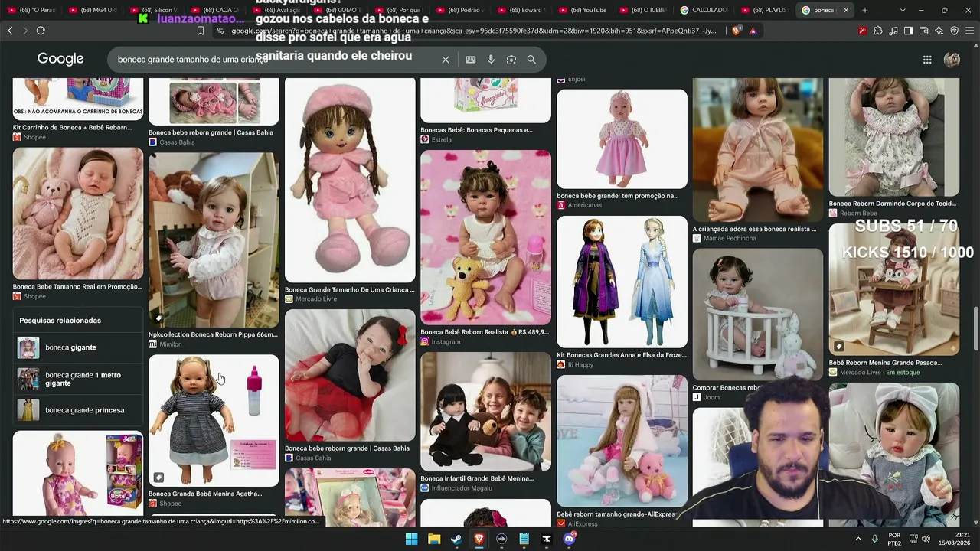Select related search 'boneca grande princesa'
Screen dimensions: 980x551
(x=78, y=410)
